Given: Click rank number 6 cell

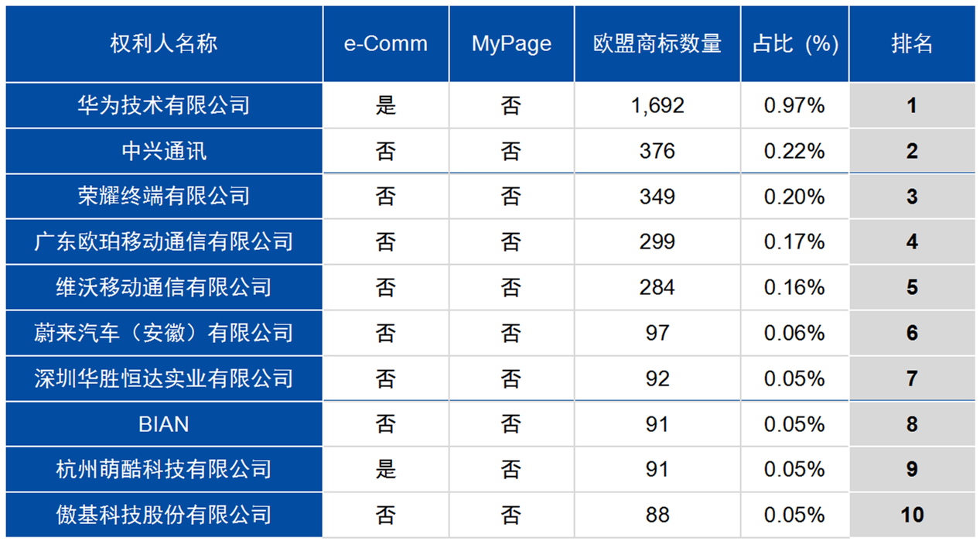Looking at the screenshot, I should tap(912, 333).
